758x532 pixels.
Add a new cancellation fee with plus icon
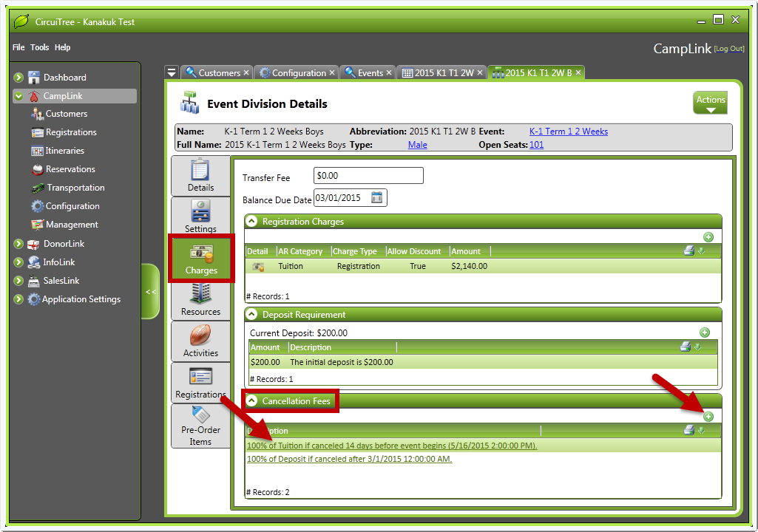pyautogui.click(x=708, y=417)
